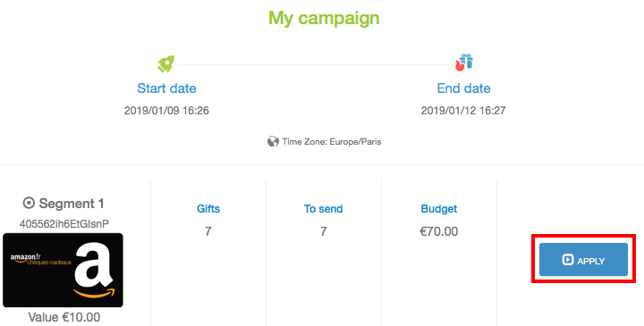This screenshot has height=326, width=644.
Task: Click the play icon inside Apply button
Action: click(x=568, y=260)
